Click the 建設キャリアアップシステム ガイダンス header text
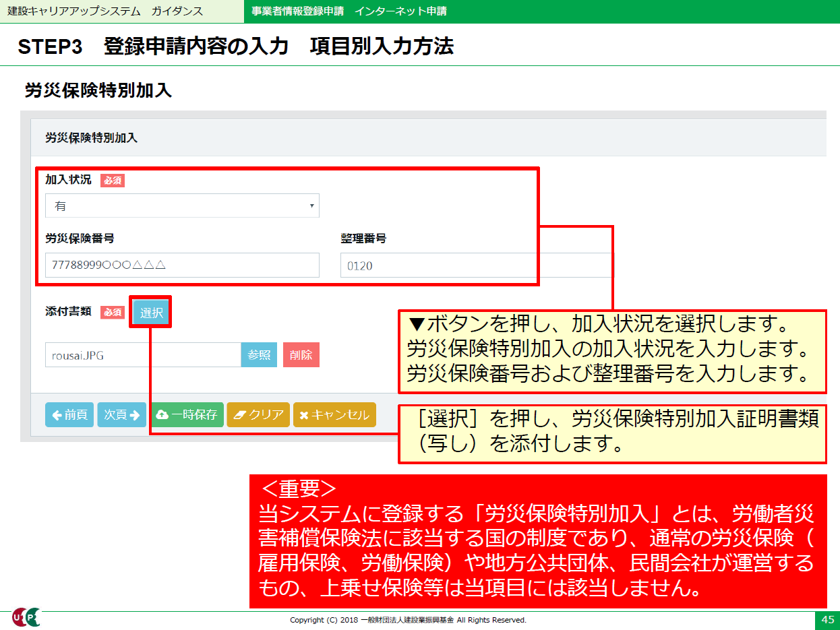Viewport: 840px width, 630px height. [104, 11]
